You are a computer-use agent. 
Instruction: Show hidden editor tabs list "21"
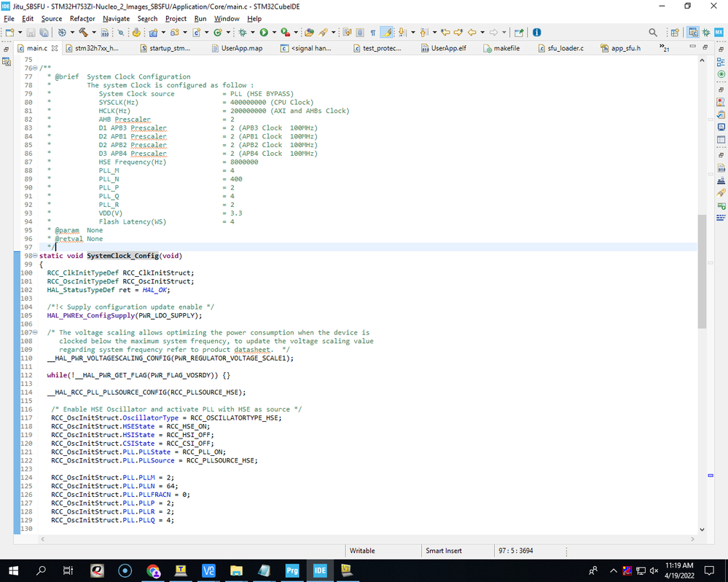click(665, 48)
